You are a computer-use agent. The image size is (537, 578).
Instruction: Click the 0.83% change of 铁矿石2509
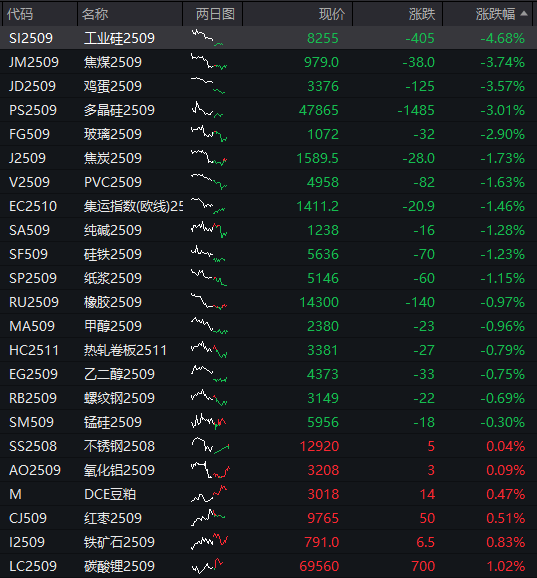pos(506,542)
